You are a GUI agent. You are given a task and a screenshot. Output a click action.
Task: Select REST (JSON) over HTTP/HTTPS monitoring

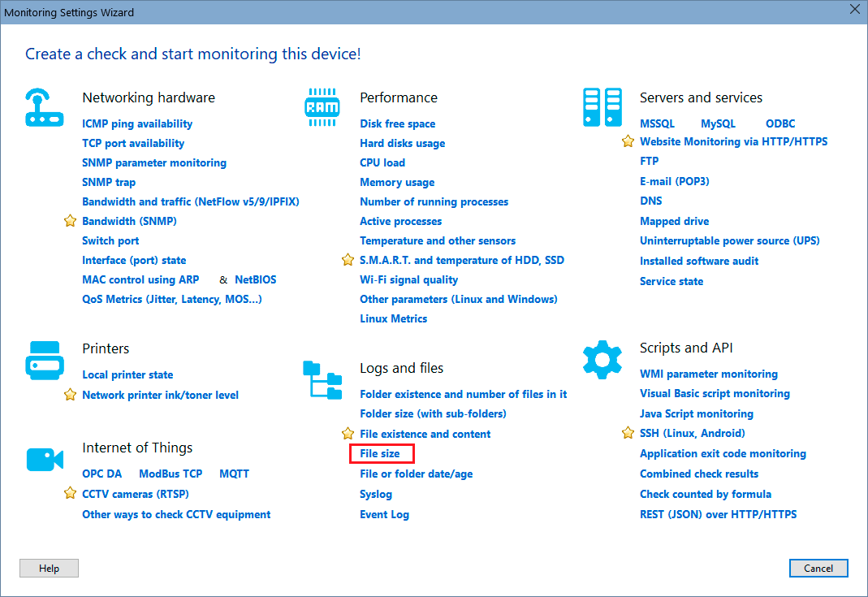click(x=718, y=514)
